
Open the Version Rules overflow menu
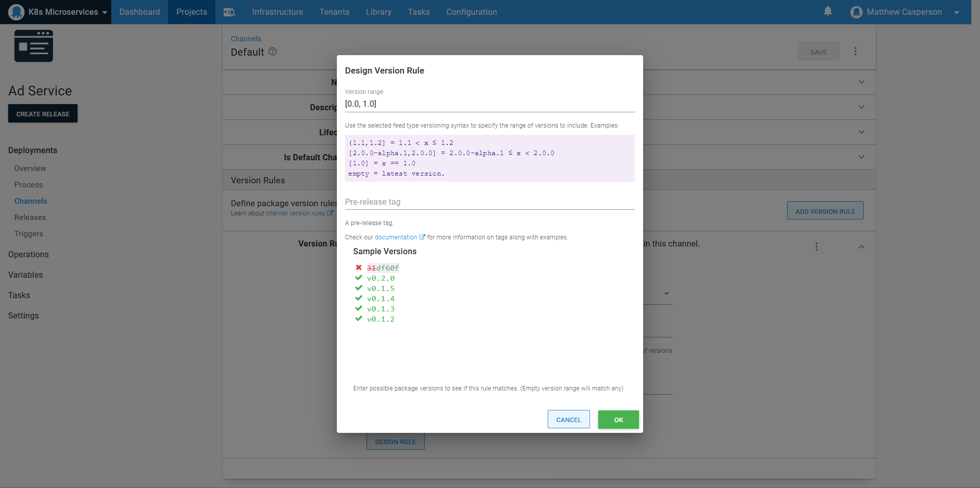[x=817, y=247]
